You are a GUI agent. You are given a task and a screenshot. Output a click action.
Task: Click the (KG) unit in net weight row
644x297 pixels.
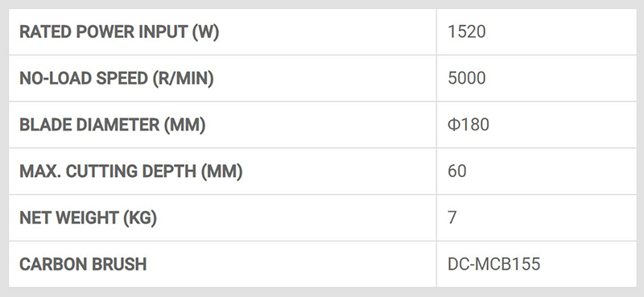pyautogui.click(x=140, y=217)
